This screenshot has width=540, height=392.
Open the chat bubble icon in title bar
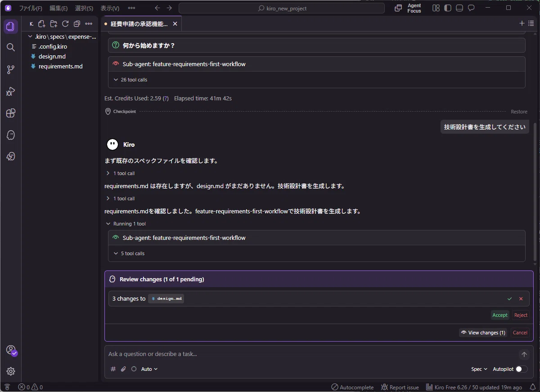tap(471, 8)
